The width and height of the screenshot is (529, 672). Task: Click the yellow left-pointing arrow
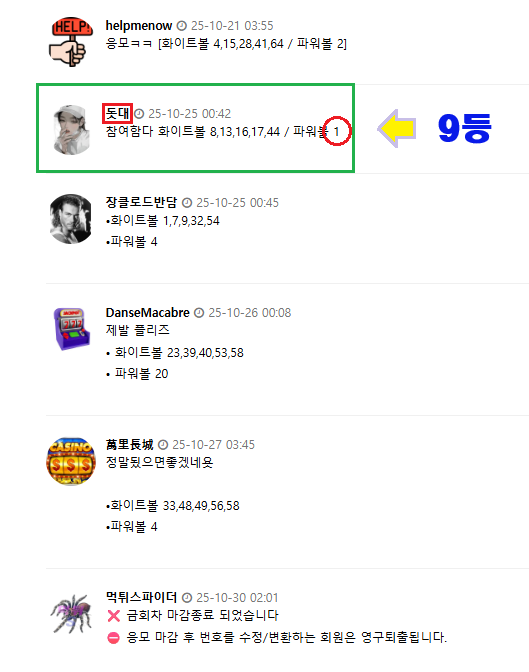(397, 128)
